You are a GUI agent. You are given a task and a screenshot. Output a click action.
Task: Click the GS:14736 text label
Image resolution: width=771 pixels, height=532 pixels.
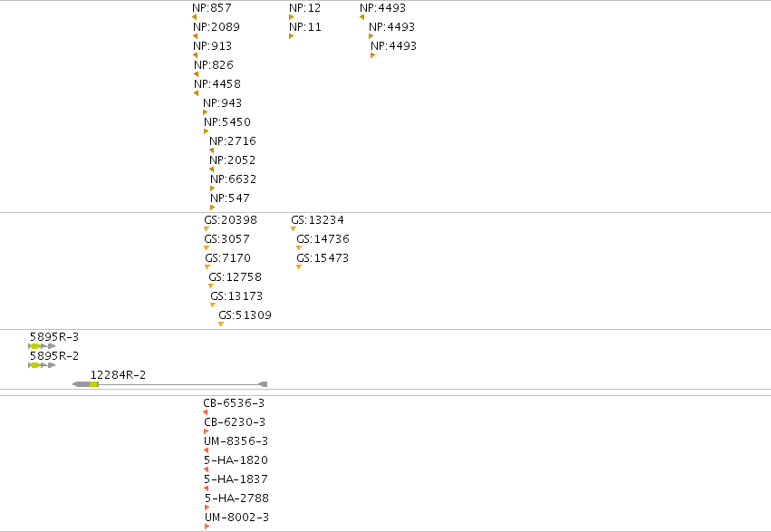pos(323,239)
